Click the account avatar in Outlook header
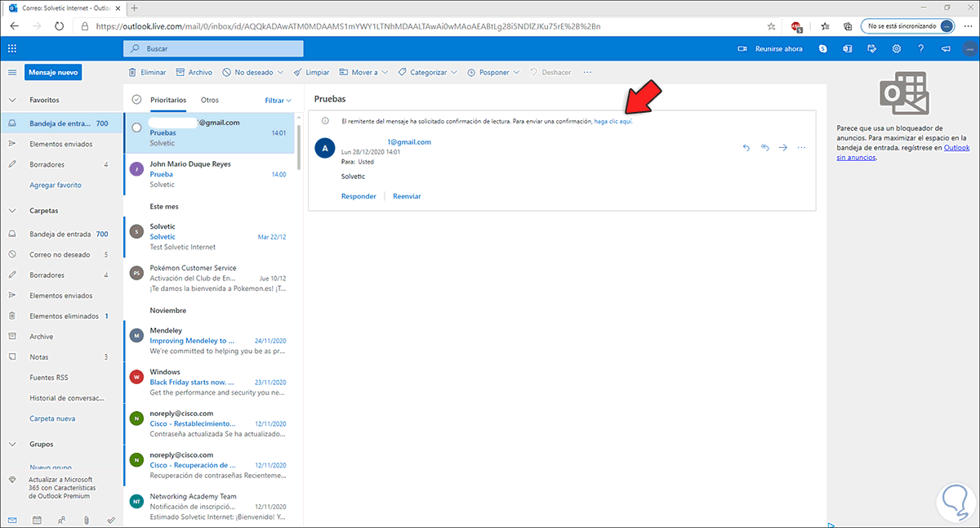Screen dimensions: 980x528 [968, 48]
